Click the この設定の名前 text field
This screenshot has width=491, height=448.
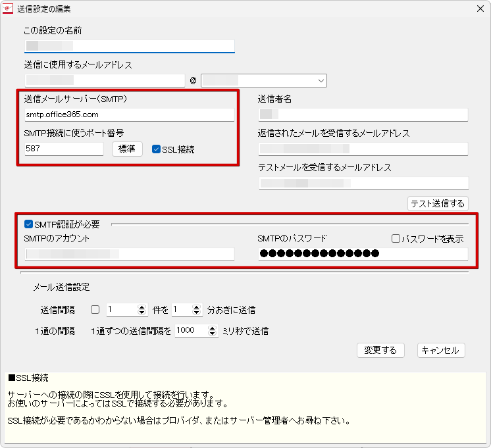pos(129,46)
